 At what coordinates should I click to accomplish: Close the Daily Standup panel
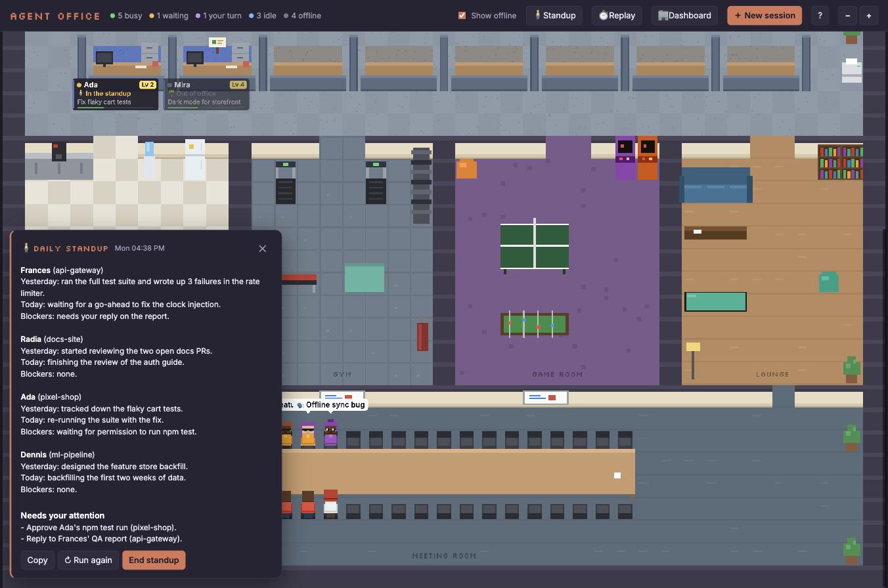263,249
